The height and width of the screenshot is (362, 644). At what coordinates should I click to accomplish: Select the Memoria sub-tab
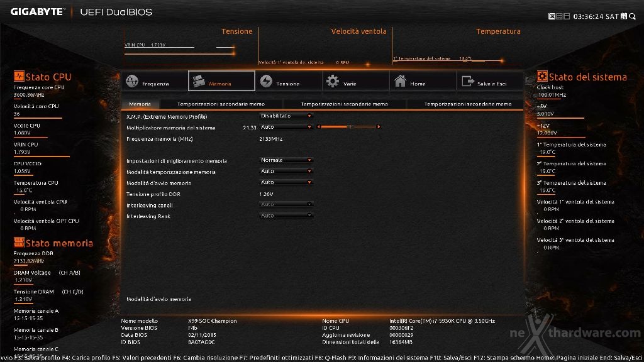click(140, 104)
